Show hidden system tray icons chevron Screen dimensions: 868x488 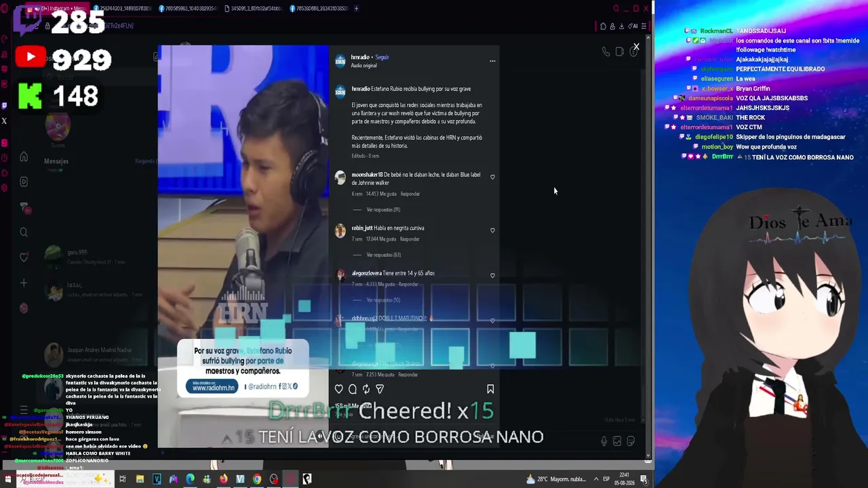point(596,479)
